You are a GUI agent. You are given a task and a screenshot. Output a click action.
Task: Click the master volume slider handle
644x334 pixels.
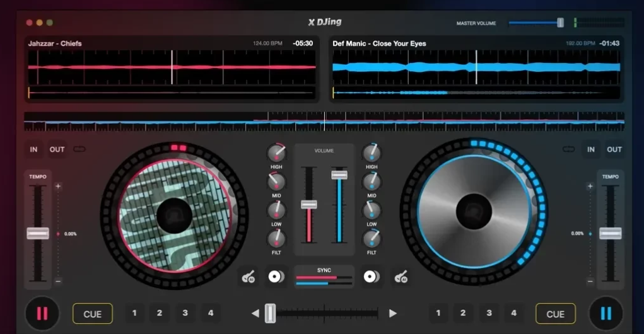[560, 23]
